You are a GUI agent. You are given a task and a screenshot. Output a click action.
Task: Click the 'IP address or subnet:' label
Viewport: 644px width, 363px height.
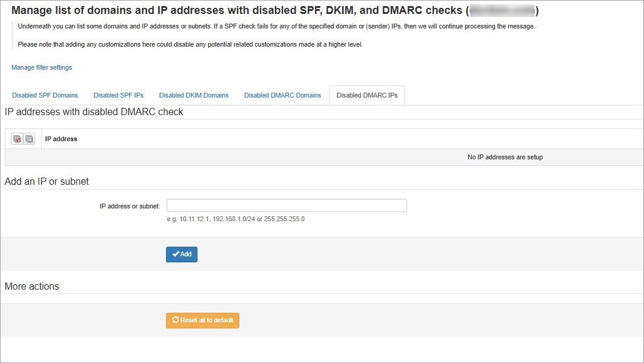point(130,206)
